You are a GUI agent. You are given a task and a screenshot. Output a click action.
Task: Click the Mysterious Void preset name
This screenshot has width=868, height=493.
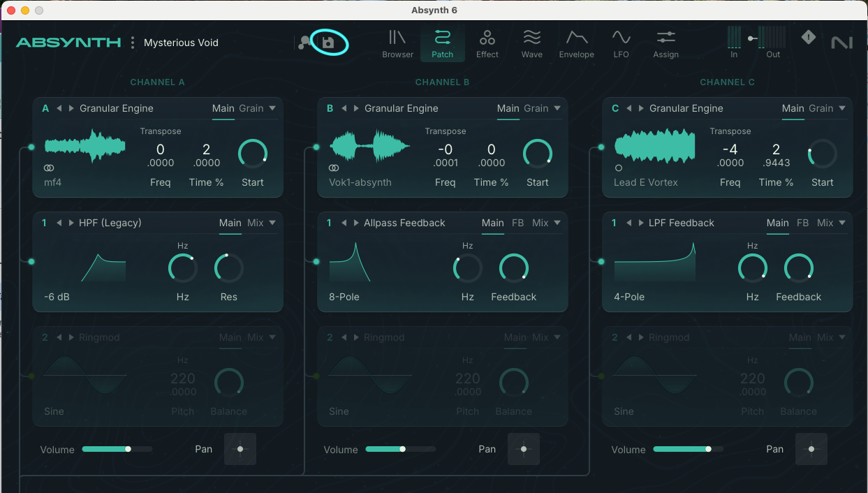181,43
